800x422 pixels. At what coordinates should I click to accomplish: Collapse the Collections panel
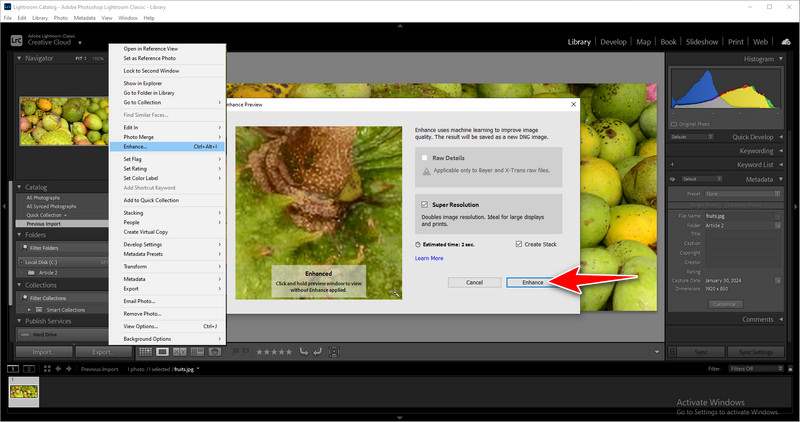[x=19, y=285]
